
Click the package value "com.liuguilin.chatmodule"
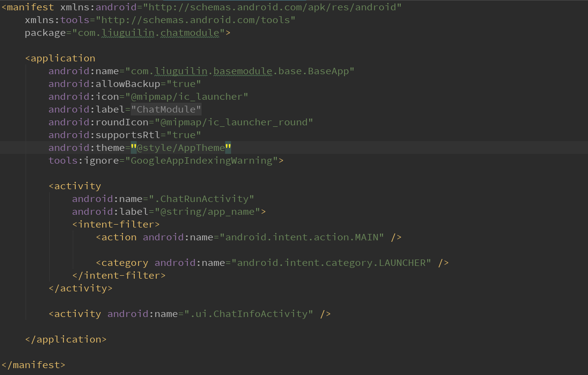click(148, 33)
